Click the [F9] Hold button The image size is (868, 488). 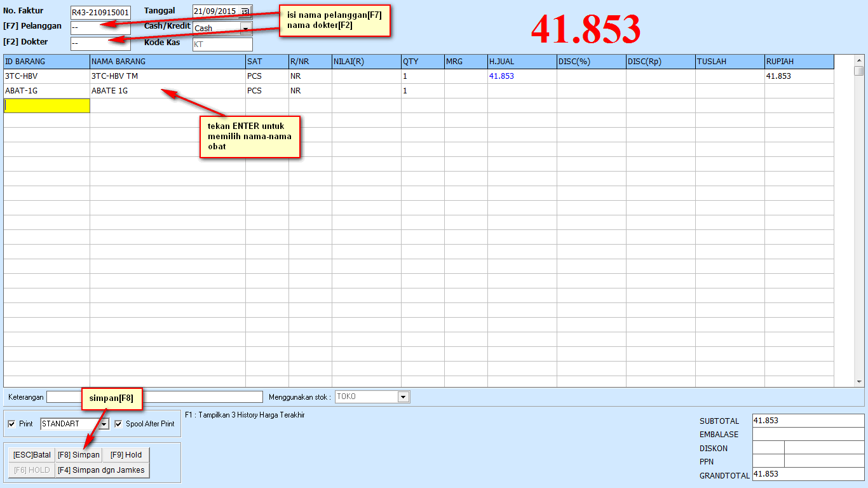click(126, 455)
